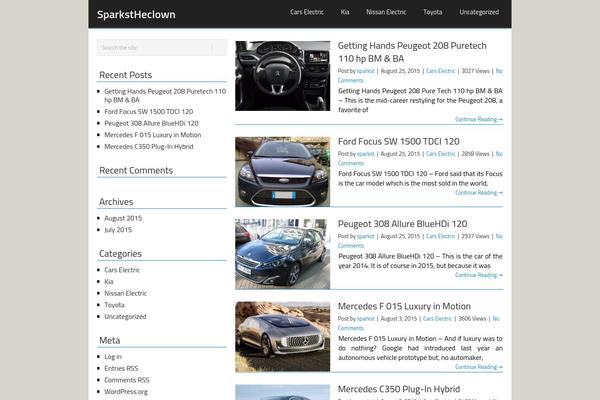600x400 pixels.
Task: Open Uncategorized category in sidebar
Action: [125, 317]
